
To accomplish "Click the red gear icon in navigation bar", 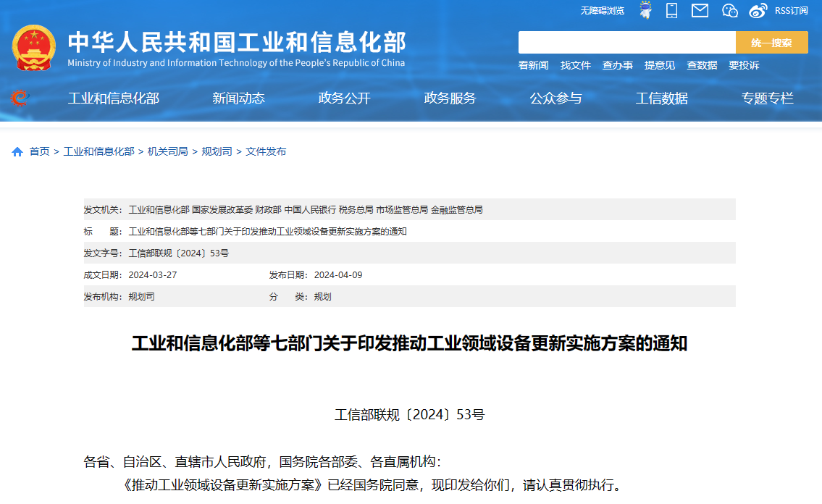I will tap(20, 98).
